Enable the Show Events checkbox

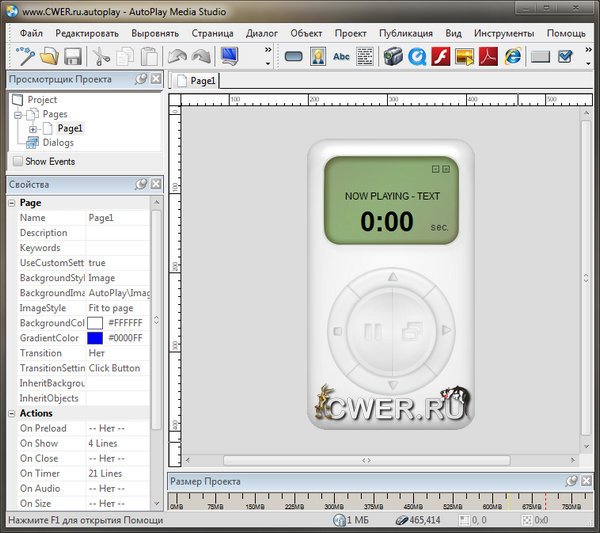[x=17, y=161]
